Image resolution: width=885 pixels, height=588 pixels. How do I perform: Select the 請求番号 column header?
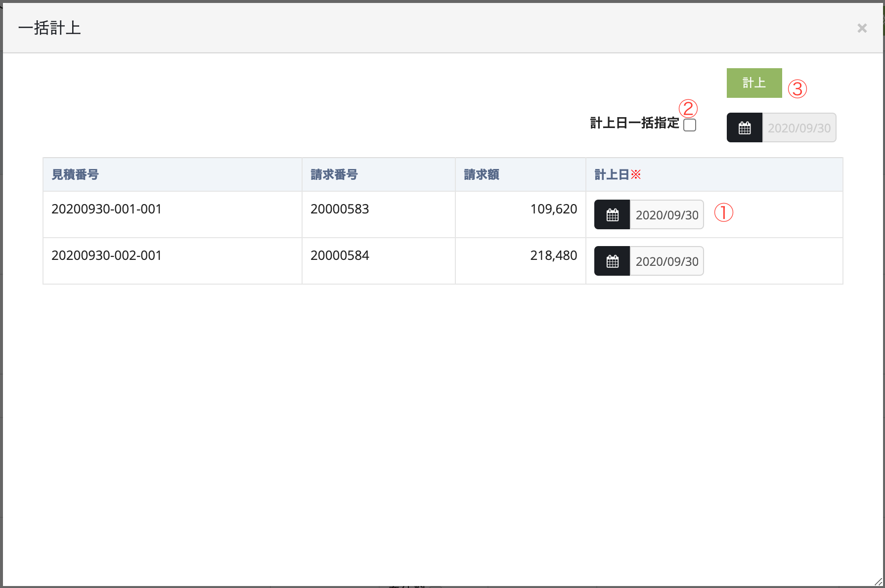[334, 175]
